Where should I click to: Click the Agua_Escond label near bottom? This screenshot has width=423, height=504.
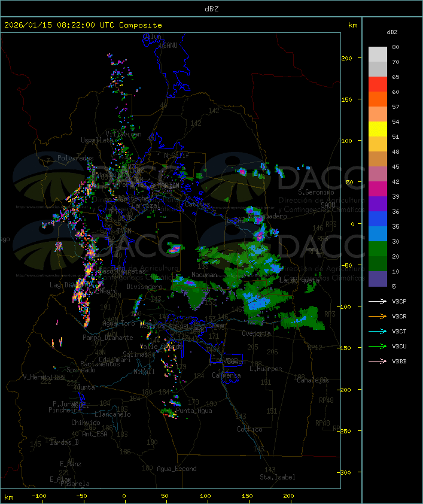tap(176, 469)
